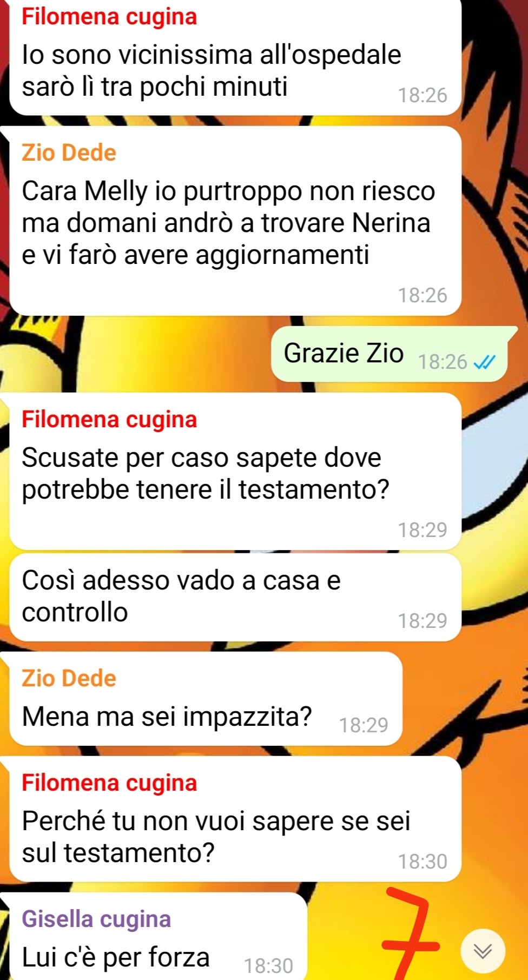Tap Zio Dede name above 'Mena ma sei impazzita'
528x980 pixels.
point(69,678)
